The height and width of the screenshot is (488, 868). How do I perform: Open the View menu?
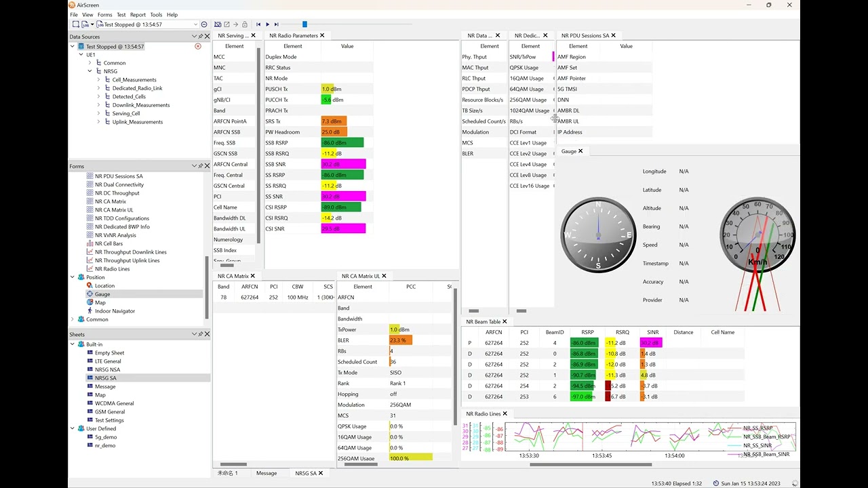click(87, 14)
